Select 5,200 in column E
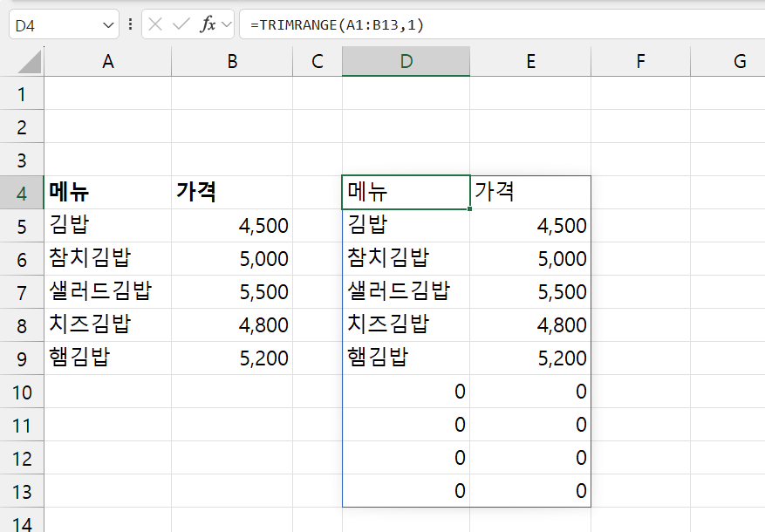765x532 pixels. [531, 358]
